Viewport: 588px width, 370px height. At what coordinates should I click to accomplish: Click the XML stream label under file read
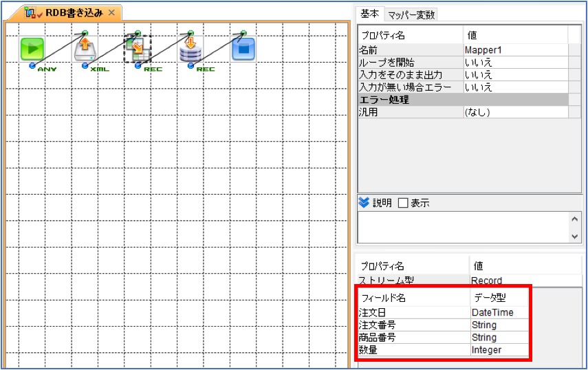(x=100, y=69)
